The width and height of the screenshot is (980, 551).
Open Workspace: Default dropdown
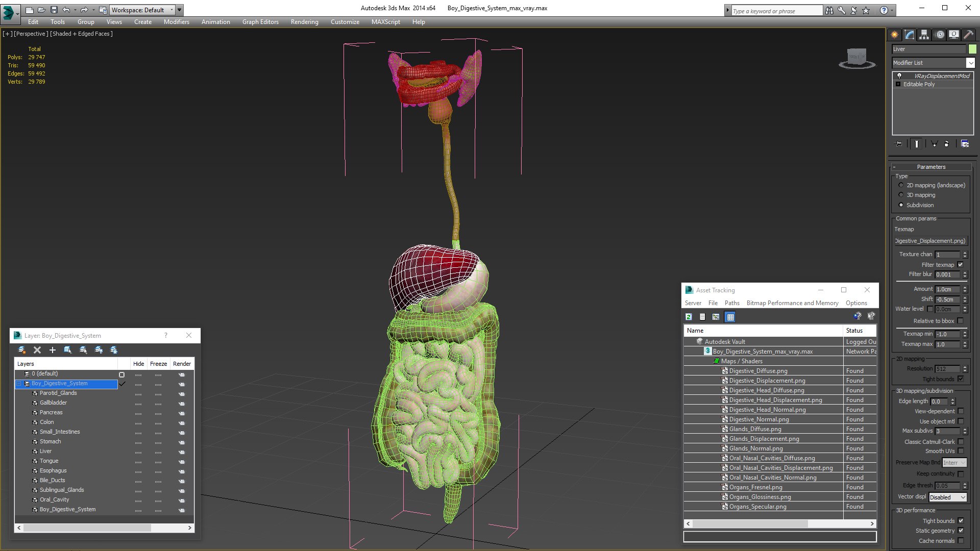tap(142, 10)
